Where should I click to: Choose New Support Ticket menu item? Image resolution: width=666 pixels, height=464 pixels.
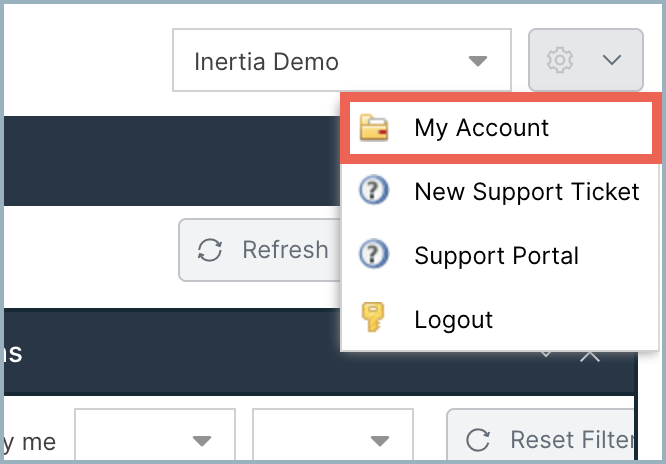500,191
